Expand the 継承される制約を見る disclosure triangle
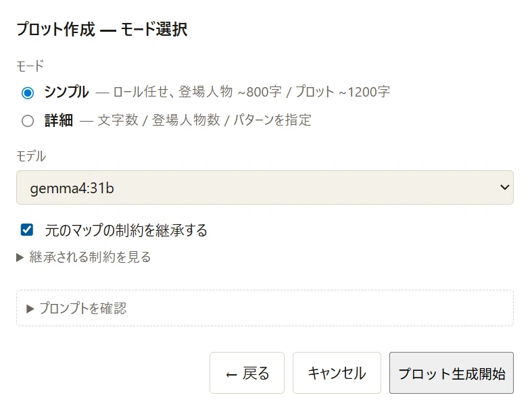This screenshot has height=410, width=532. pyautogui.click(x=20, y=257)
